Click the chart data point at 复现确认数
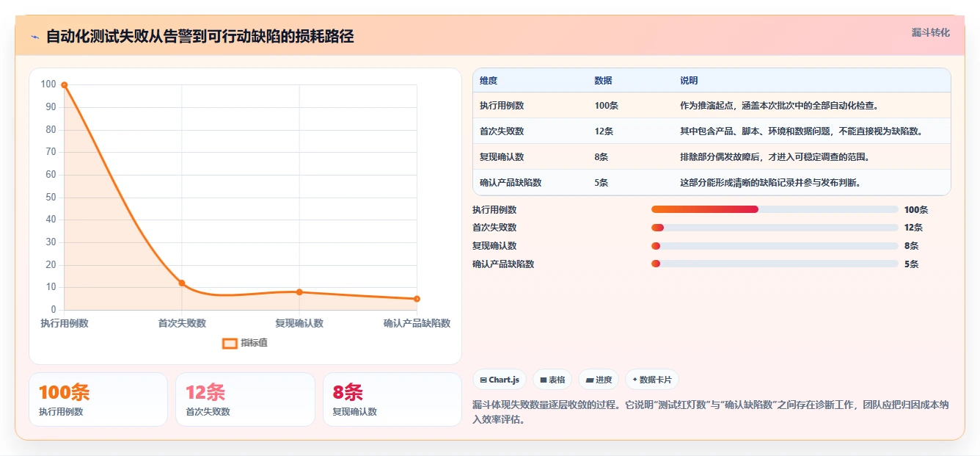 (299, 292)
